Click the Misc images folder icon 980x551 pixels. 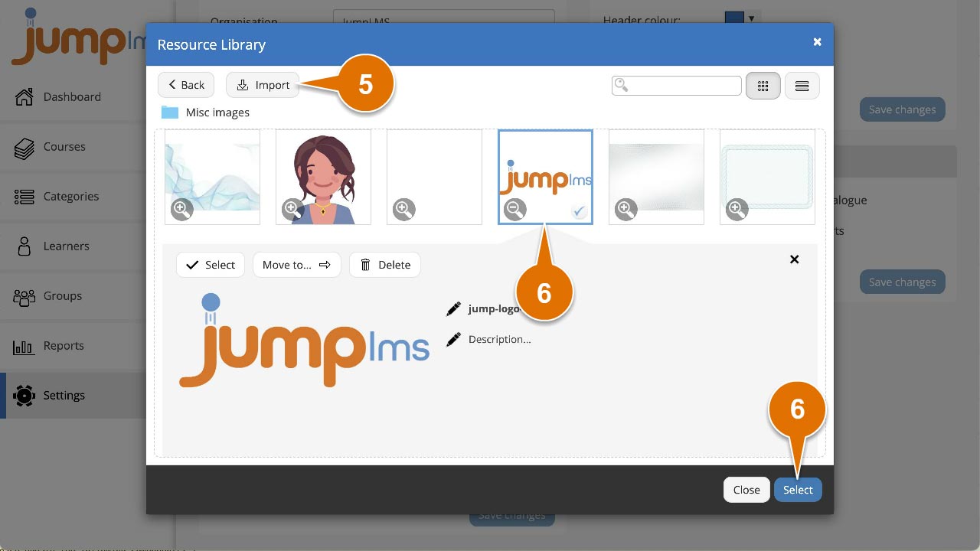point(170,112)
